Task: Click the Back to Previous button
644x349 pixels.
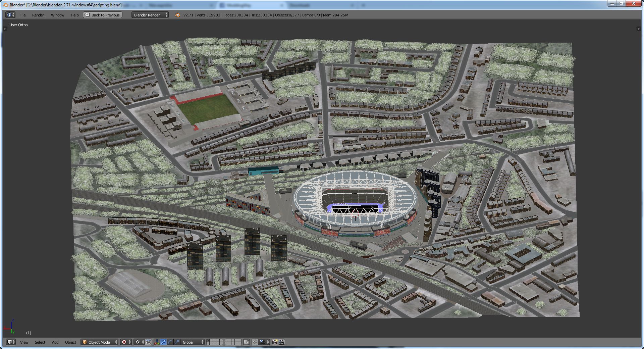Action: tap(103, 15)
